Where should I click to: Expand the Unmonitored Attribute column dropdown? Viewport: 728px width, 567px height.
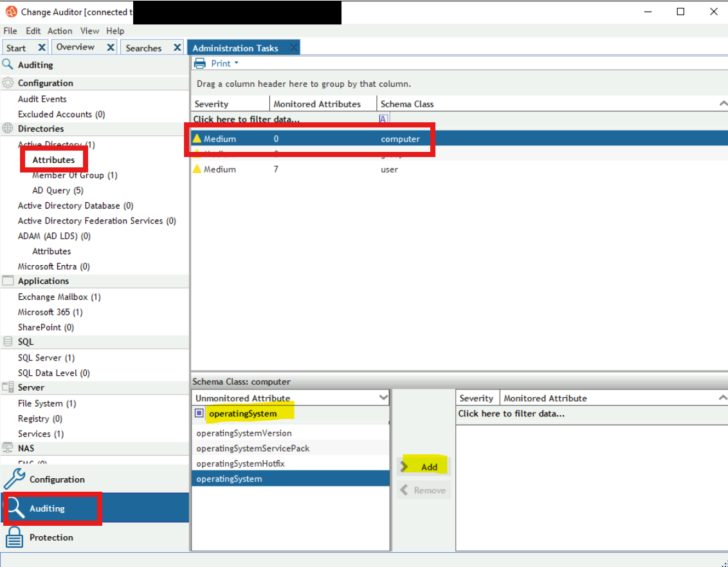(383, 397)
